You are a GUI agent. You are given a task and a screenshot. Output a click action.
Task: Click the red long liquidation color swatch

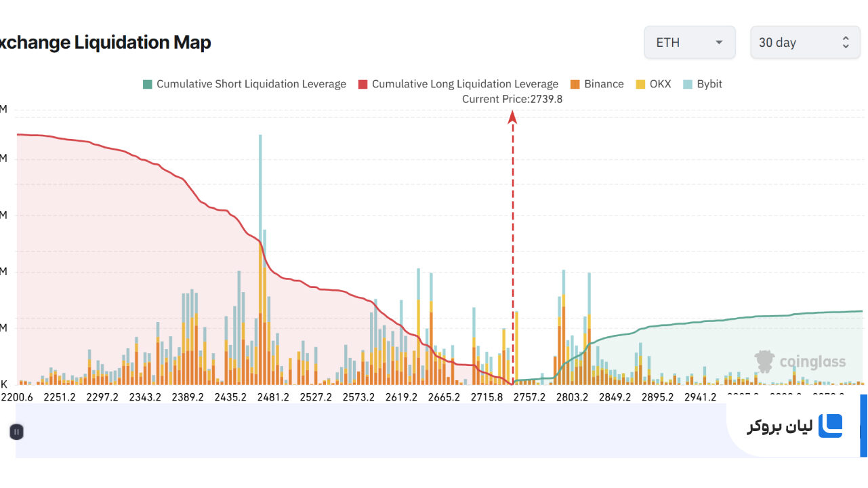(363, 84)
